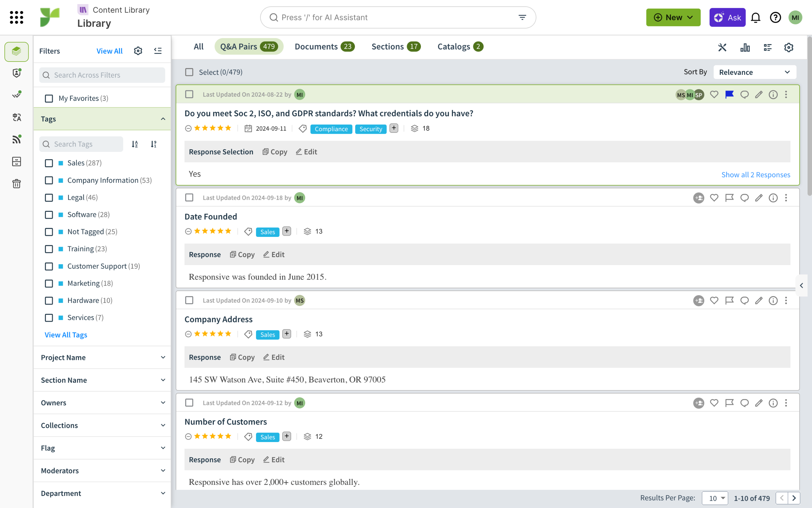Open the Sort By Relevance dropdown
This screenshot has height=508, width=812.
point(754,72)
